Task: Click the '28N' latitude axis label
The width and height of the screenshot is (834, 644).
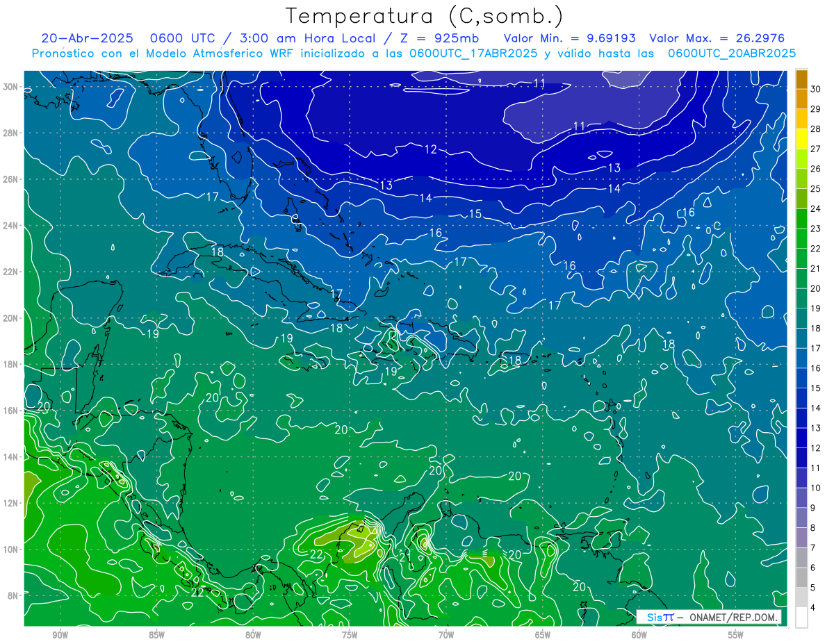Action: pos(12,133)
